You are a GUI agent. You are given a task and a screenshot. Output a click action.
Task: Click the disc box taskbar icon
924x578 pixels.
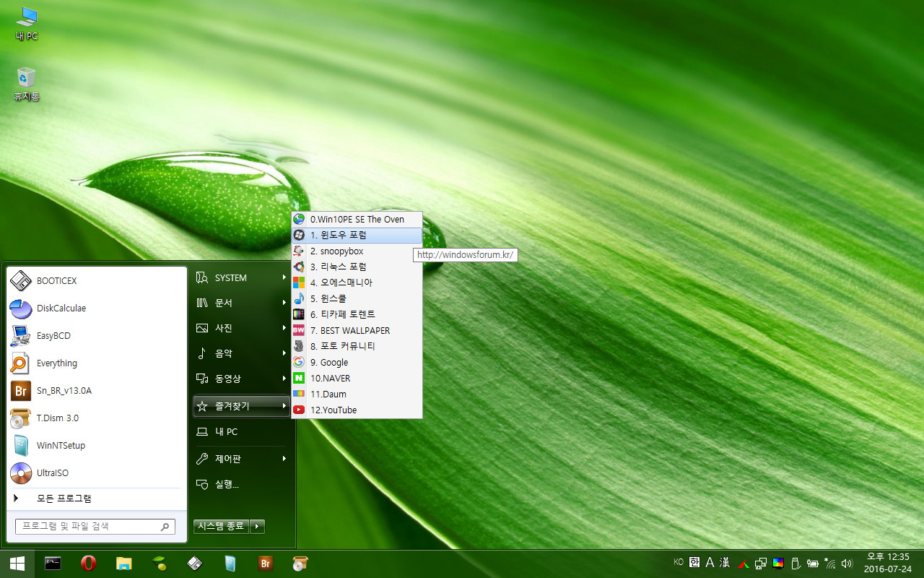pos(301,564)
